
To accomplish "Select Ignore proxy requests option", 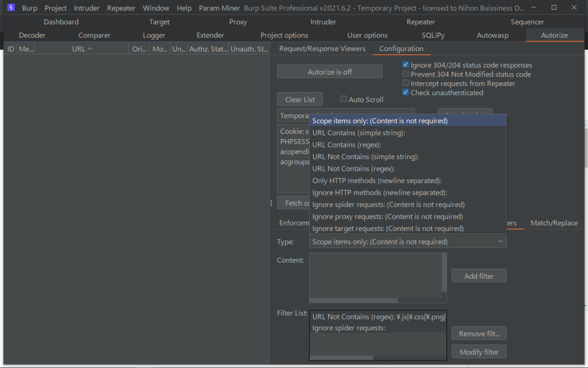I will pyautogui.click(x=408, y=216).
